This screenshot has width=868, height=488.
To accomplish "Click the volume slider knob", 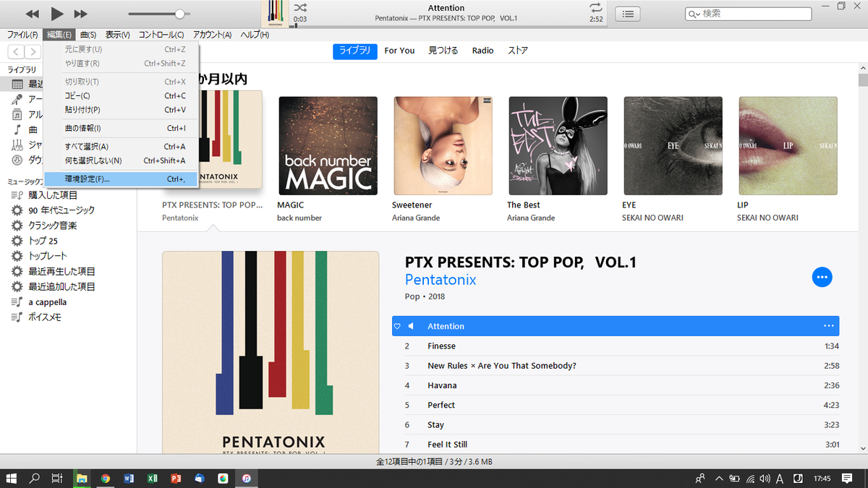I will click(179, 14).
